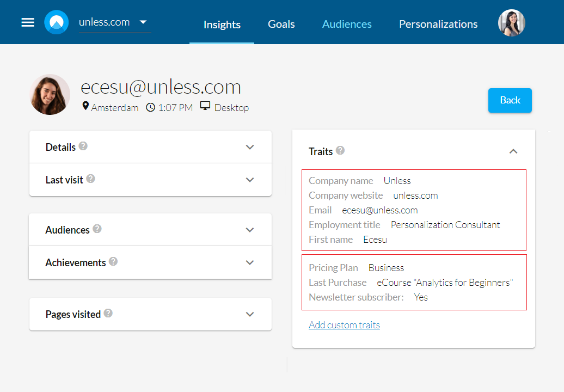Click the help icon beside the Audiences panel heading
The image size is (564, 392).
pyautogui.click(x=97, y=229)
